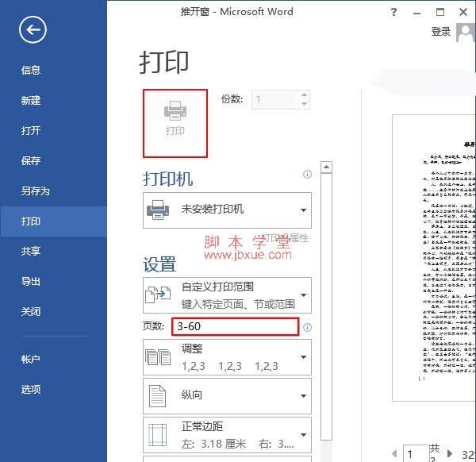Go to previous page in print preview
This screenshot has width=476, height=462.
pos(394,454)
